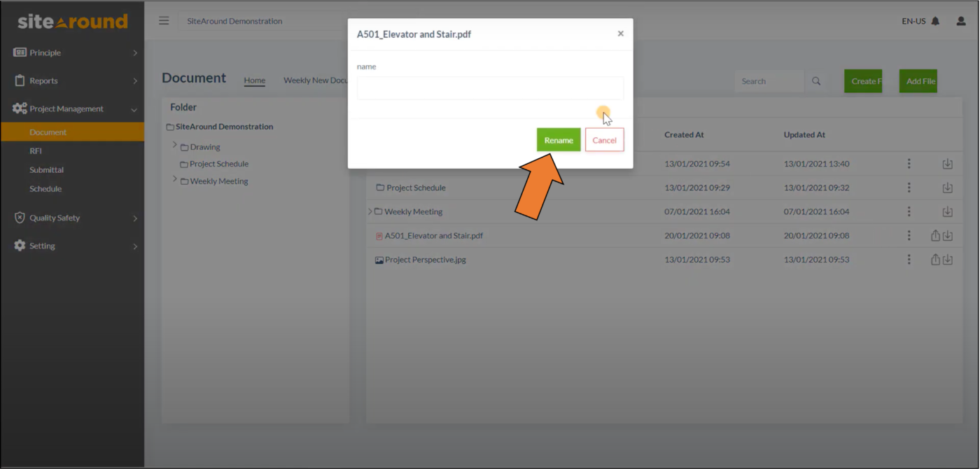Open the notifications bell icon
The width and height of the screenshot is (980, 469).
936,21
